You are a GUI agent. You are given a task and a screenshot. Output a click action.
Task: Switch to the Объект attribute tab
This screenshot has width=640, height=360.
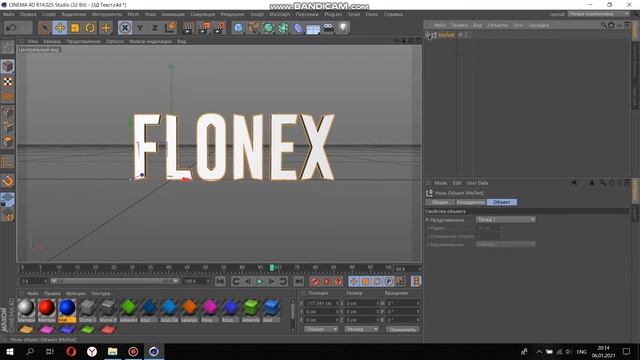(x=502, y=202)
